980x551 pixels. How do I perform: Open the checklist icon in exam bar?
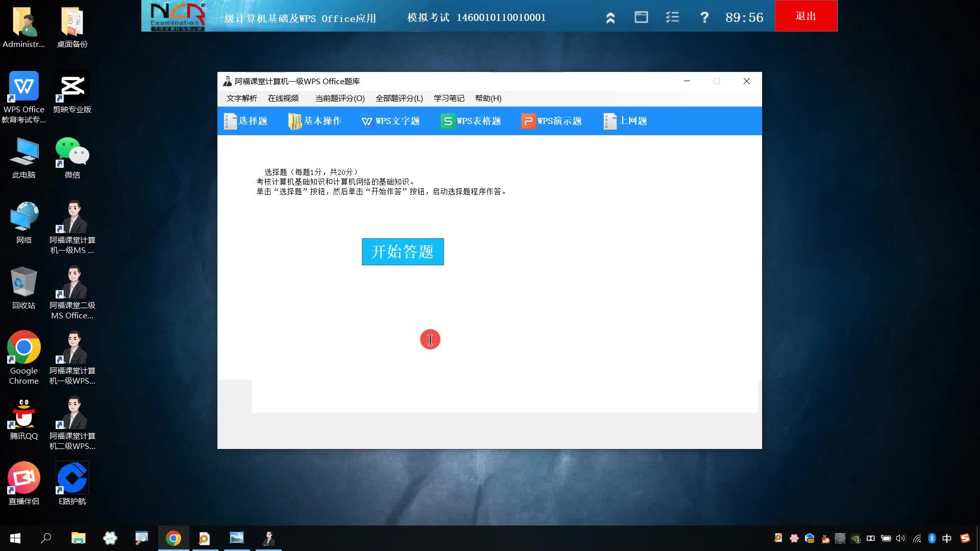pos(672,17)
